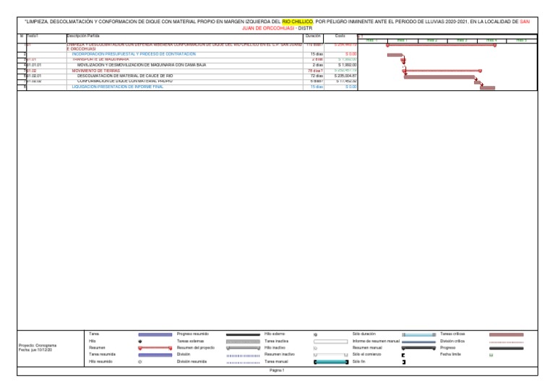Click the Hito black diamond legend symbol
Image resolution: width=555 pixels, height=392 pixels.
pos(140,341)
